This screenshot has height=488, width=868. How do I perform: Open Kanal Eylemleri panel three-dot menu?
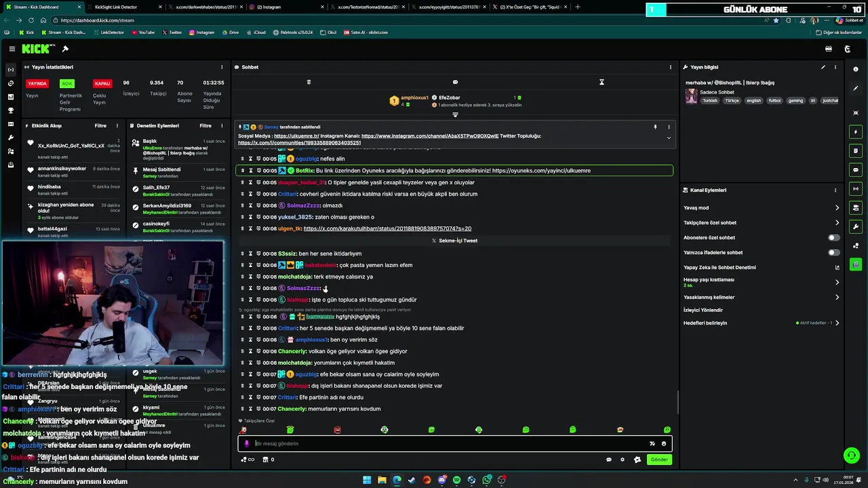pos(835,190)
